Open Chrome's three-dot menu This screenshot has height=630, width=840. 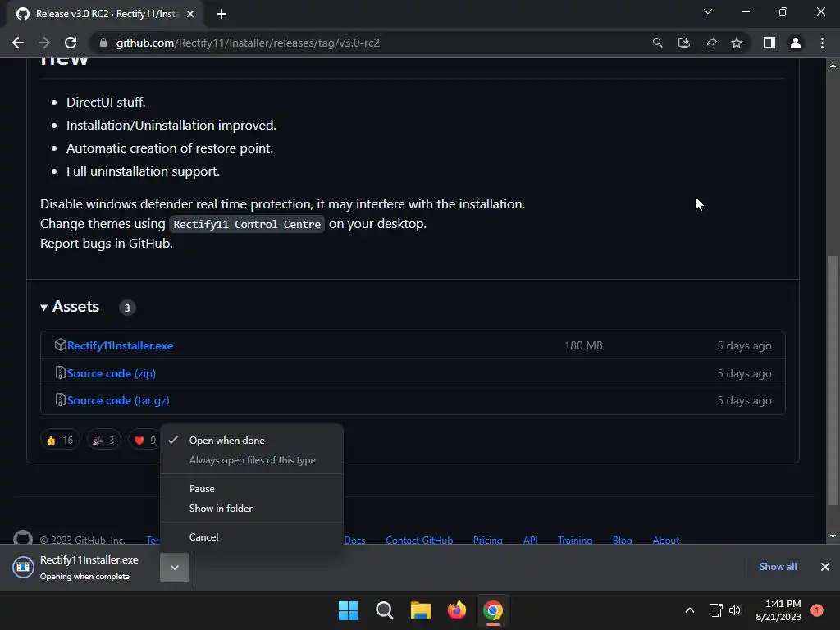coord(822,43)
